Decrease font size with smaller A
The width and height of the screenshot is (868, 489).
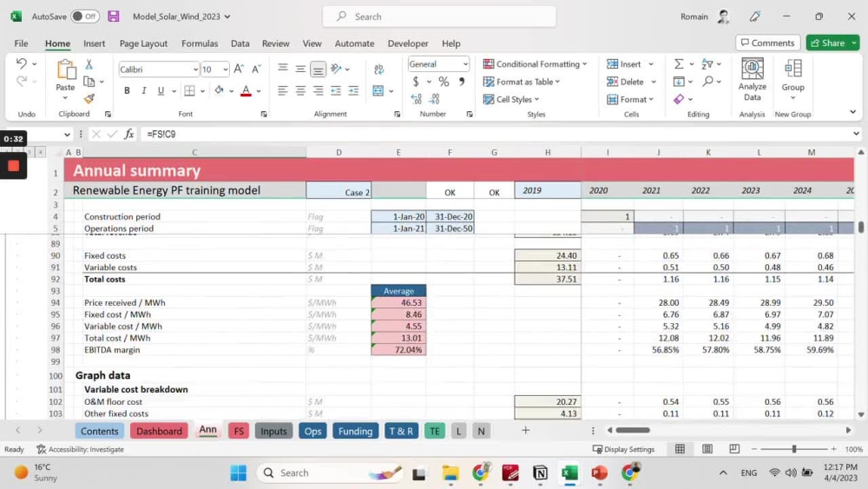(x=256, y=69)
